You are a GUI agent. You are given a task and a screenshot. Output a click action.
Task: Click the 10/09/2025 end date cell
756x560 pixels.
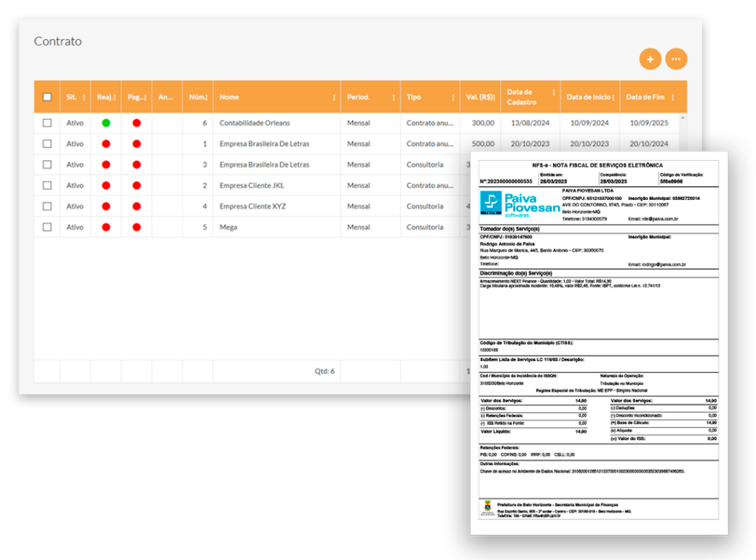click(649, 123)
